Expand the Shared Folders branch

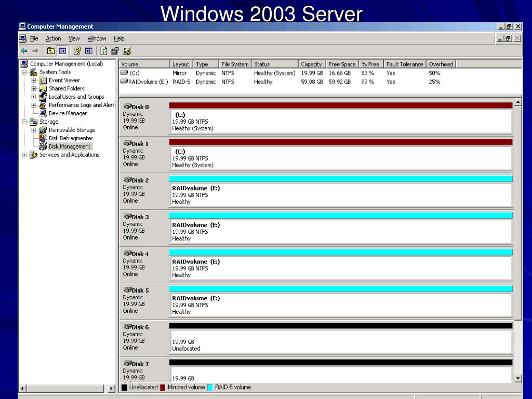click(34, 88)
